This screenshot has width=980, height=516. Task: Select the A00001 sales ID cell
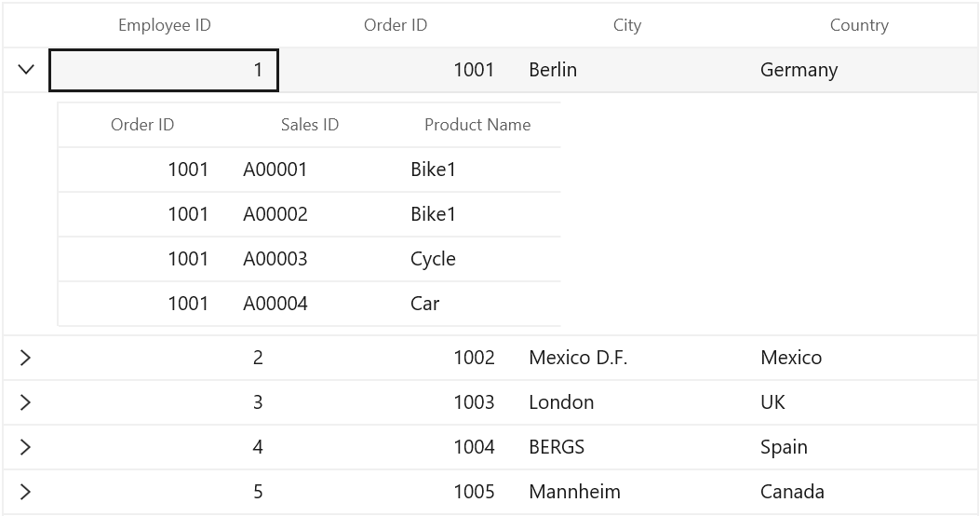tap(309, 170)
